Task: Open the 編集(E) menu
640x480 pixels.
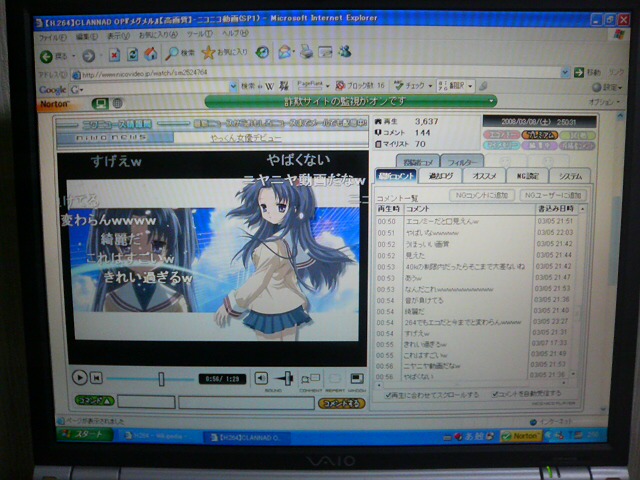Action: (x=87, y=37)
